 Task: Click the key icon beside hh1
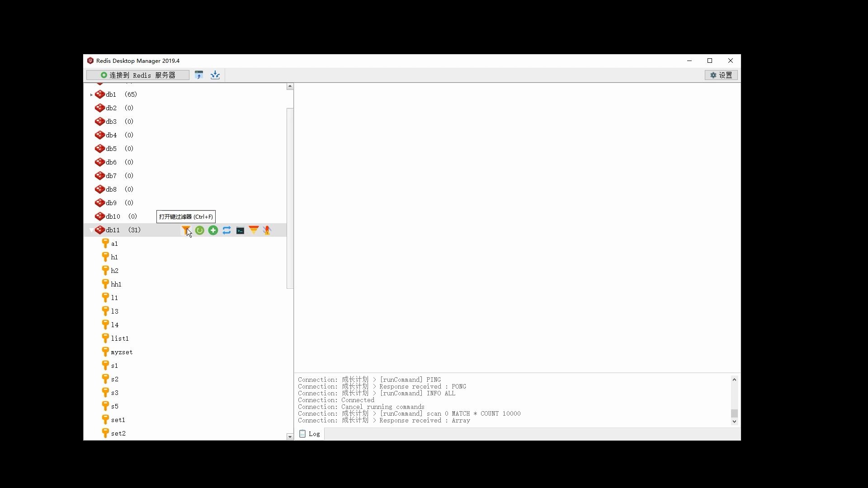coord(105,284)
